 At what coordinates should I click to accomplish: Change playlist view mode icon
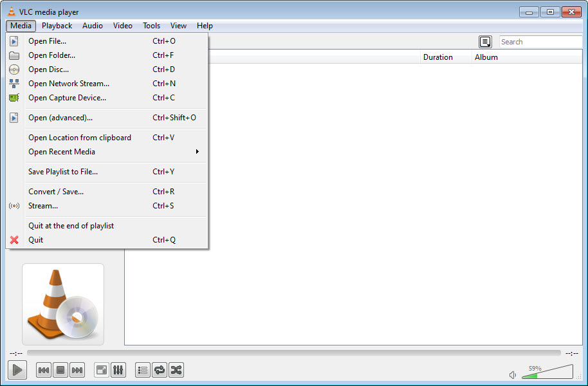(x=485, y=42)
